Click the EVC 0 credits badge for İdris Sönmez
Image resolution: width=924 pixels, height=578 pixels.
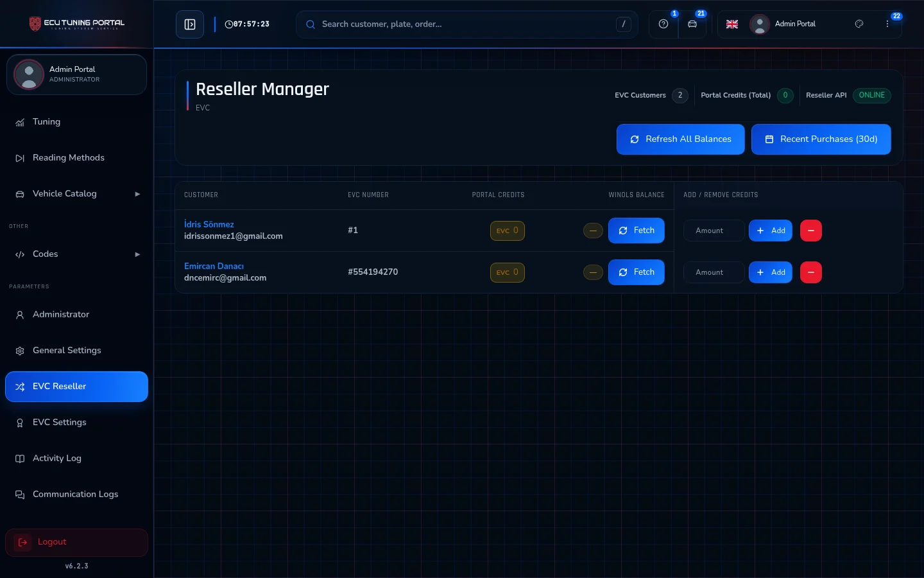pyautogui.click(x=508, y=231)
